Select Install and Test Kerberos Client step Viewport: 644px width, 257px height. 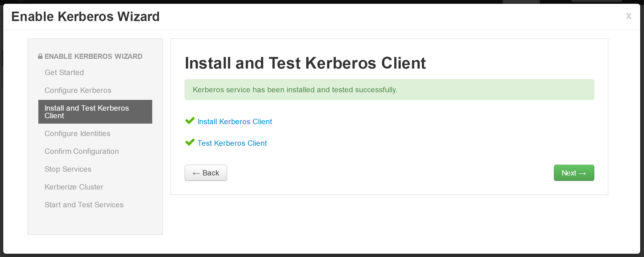tap(95, 112)
